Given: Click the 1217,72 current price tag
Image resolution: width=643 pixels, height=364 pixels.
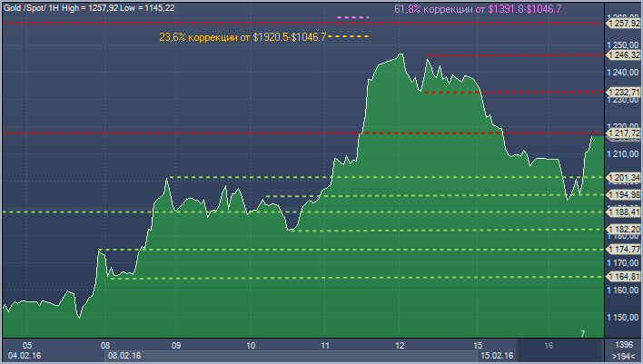Looking at the screenshot, I should click(624, 133).
